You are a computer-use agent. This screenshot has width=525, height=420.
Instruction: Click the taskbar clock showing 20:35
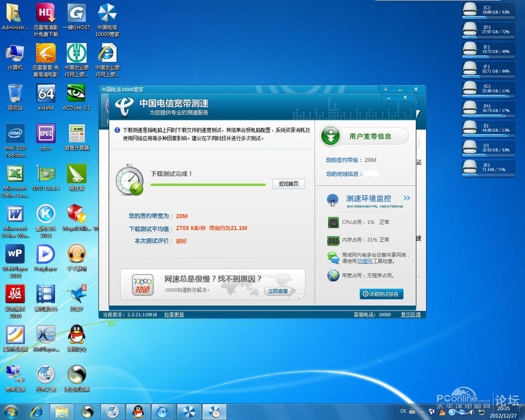click(503, 412)
